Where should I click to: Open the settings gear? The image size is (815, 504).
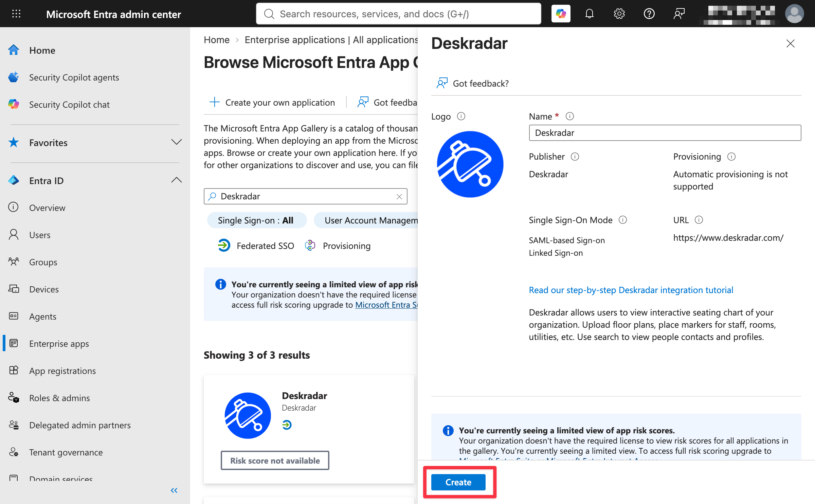tap(619, 14)
